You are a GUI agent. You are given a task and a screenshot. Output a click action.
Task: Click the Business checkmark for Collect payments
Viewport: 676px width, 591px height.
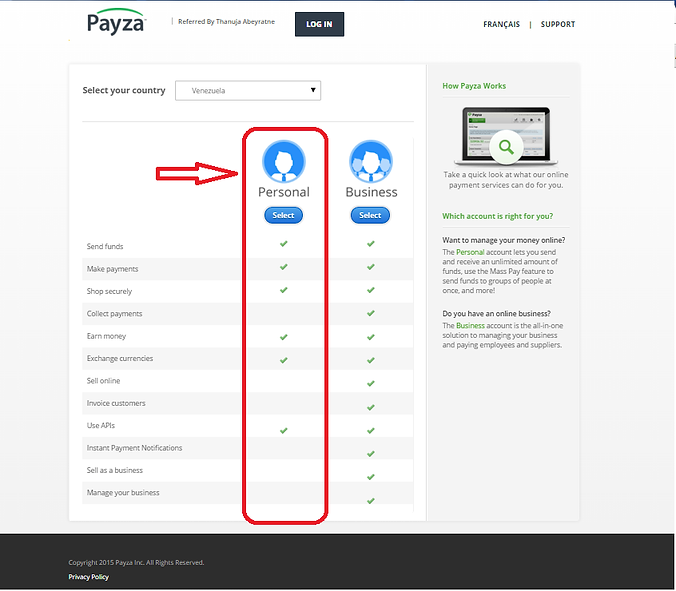pos(370,313)
